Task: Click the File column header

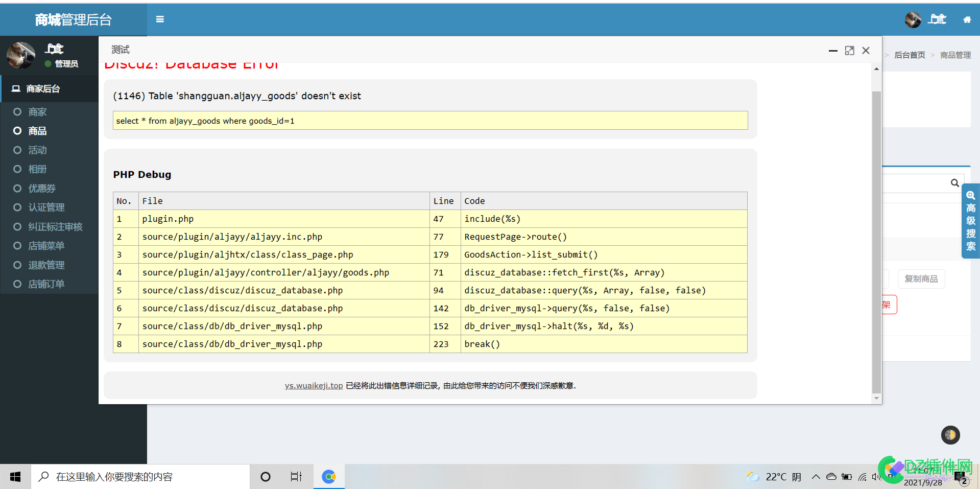Action: coord(284,201)
